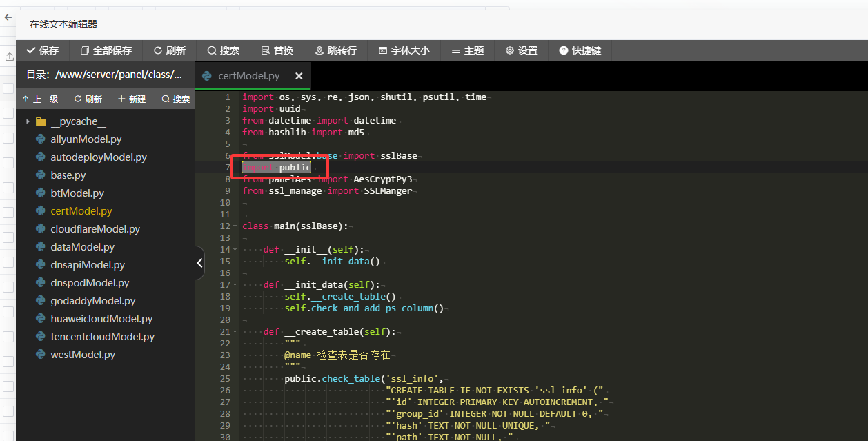Go up one level with 上一级
The width and height of the screenshot is (868, 441).
pos(40,99)
